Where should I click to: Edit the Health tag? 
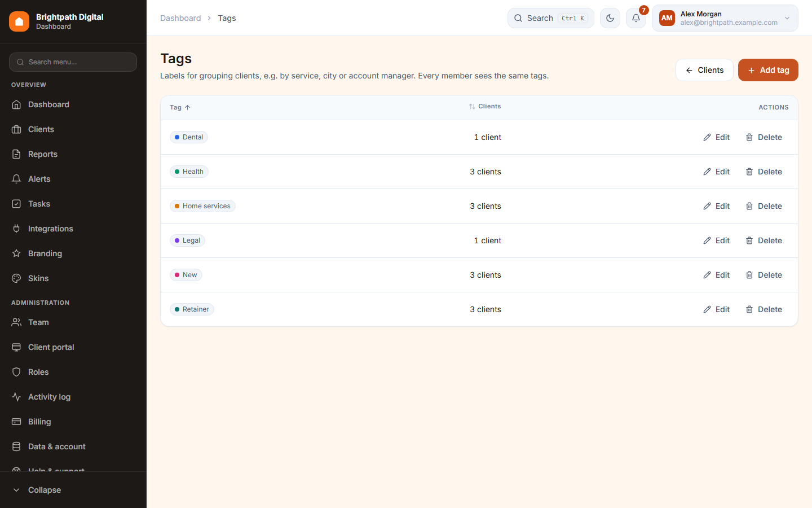(x=716, y=172)
